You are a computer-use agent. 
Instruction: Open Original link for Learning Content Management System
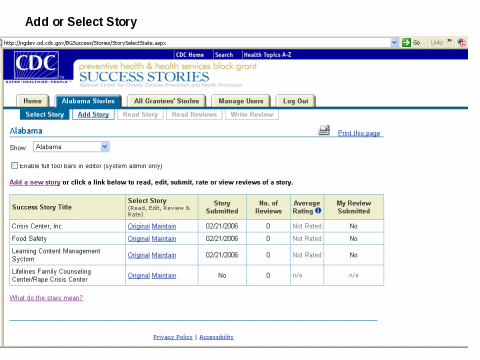[139, 255]
